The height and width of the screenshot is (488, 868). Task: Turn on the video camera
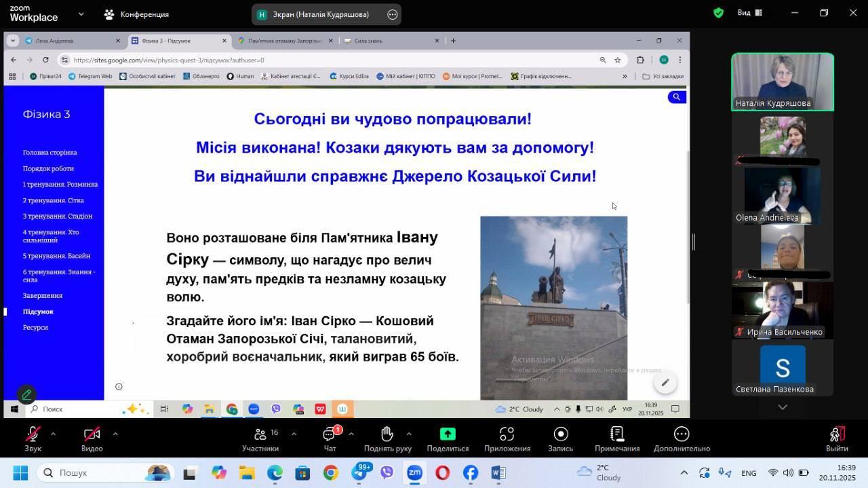(92, 438)
